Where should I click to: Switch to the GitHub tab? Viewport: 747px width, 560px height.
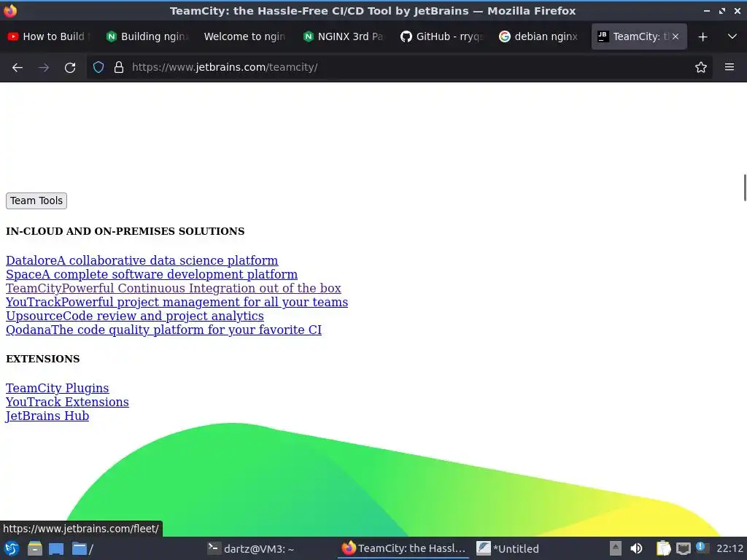click(x=441, y=36)
